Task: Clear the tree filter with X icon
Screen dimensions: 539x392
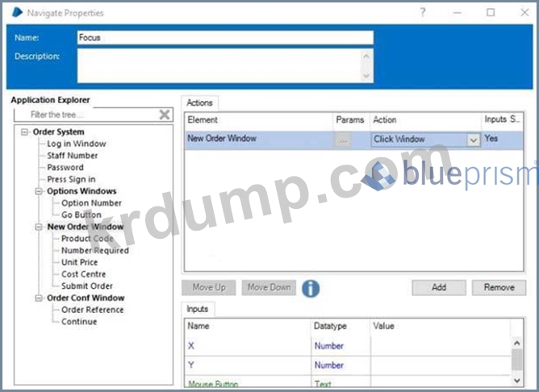Action: point(165,115)
